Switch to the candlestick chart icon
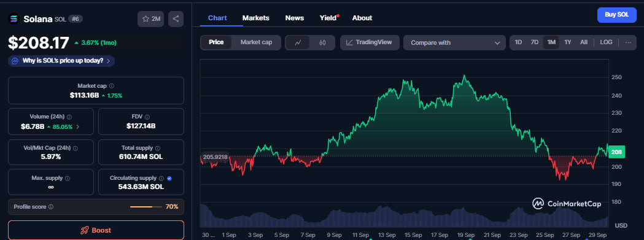The height and width of the screenshot is (240, 644). coord(322,42)
